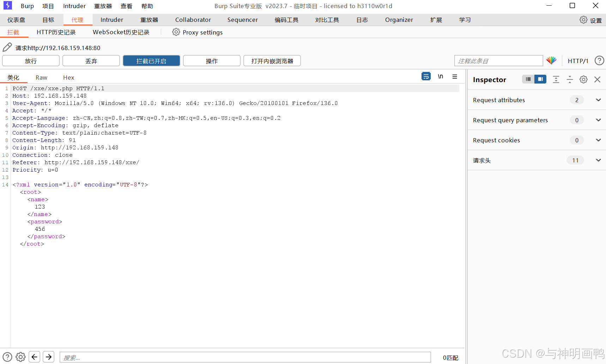Switch to the 目标 tab
606x364 pixels.
point(48,20)
